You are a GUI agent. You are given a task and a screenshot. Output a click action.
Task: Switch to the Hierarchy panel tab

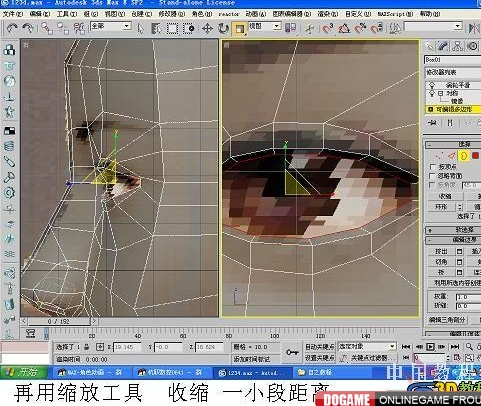click(x=458, y=46)
